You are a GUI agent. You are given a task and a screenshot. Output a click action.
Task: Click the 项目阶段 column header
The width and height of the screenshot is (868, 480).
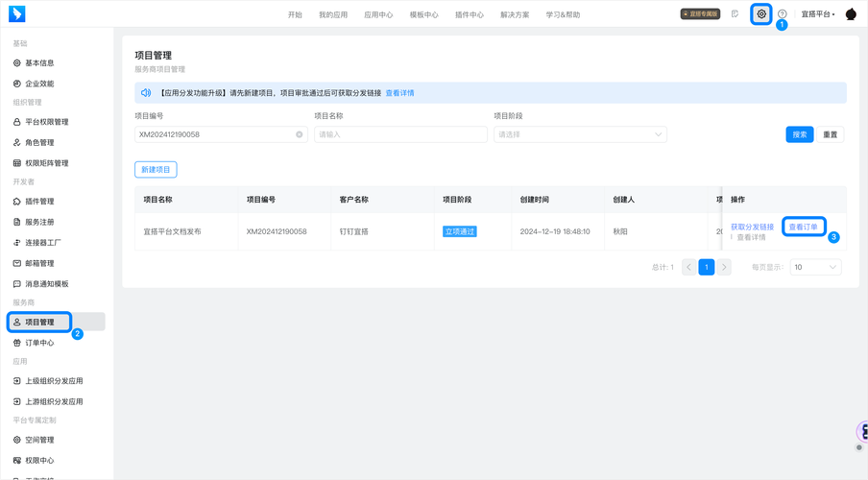coord(457,200)
